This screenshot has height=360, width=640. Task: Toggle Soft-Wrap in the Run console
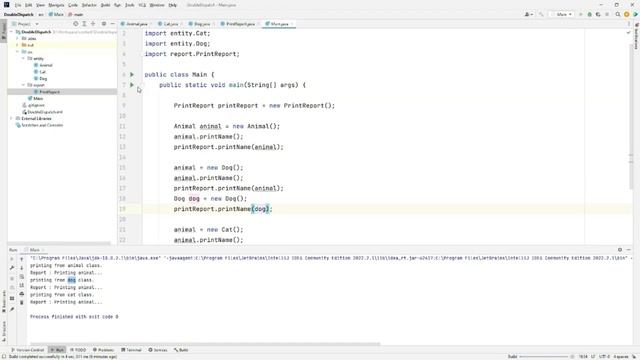click(x=22, y=277)
